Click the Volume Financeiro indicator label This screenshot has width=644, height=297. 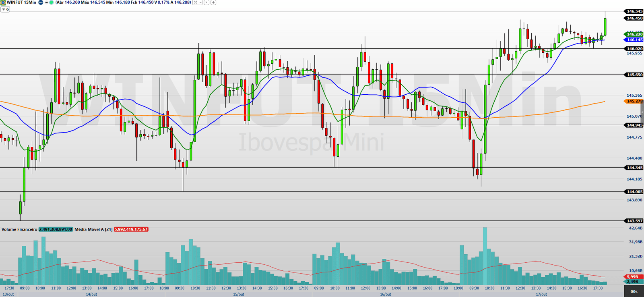(x=19, y=229)
